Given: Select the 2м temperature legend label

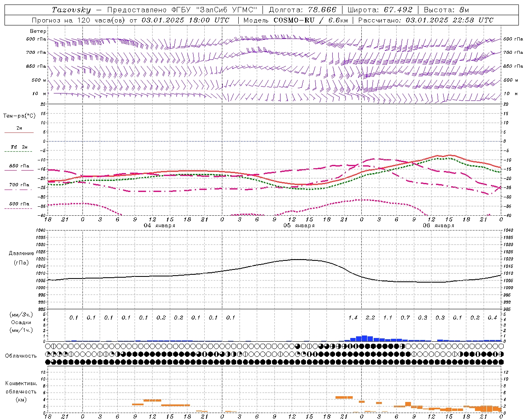Looking at the screenshot, I should click(19, 128).
